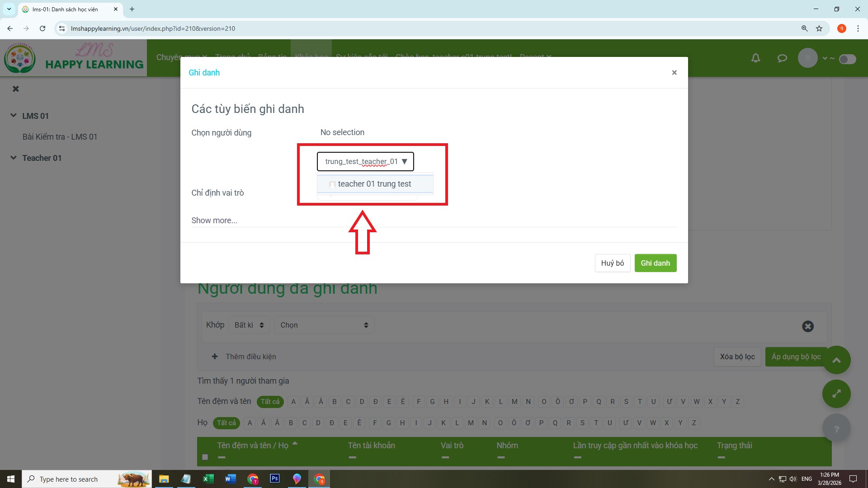Click the scroll-to-top arrow button
868x488 pixels.
click(x=836, y=360)
